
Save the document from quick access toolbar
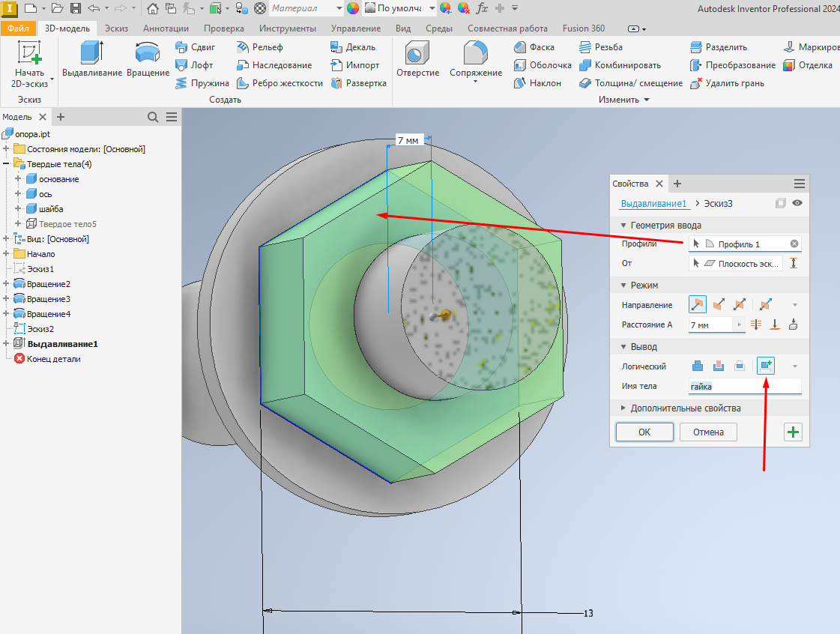76,8
